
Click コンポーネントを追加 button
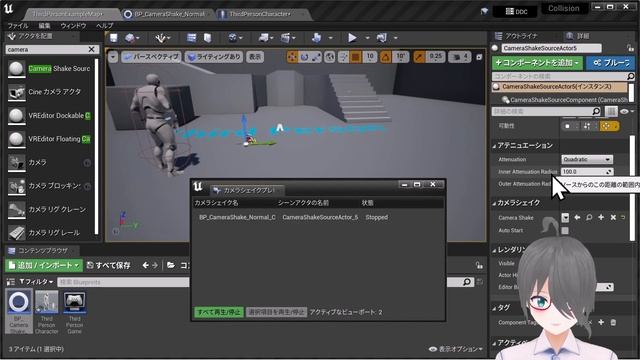(537, 63)
